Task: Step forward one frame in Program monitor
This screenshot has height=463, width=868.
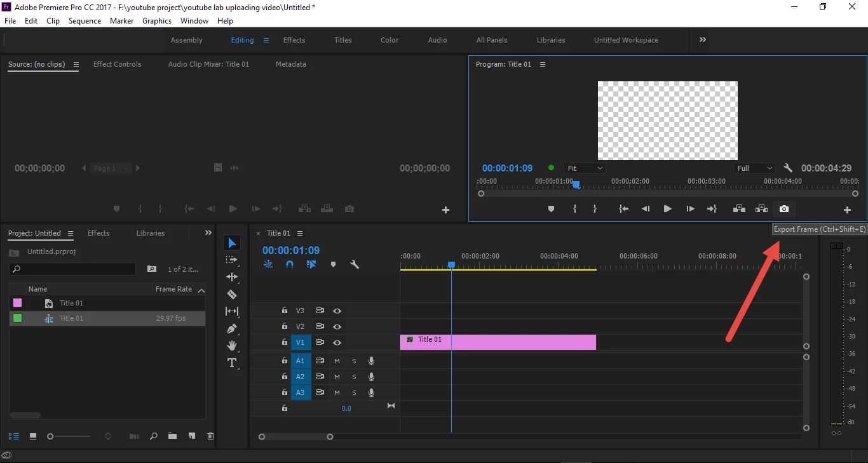Action: coord(690,209)
